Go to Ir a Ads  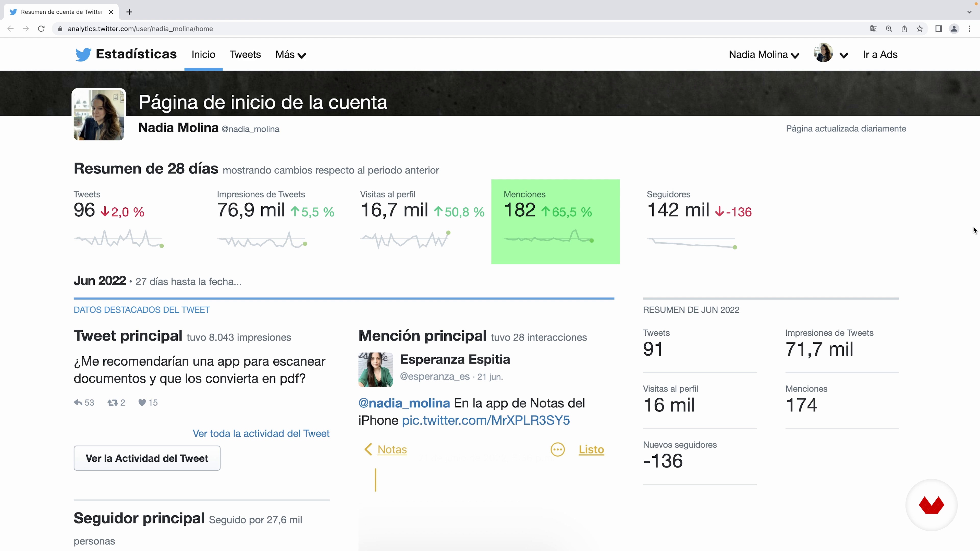pos(880,54)
